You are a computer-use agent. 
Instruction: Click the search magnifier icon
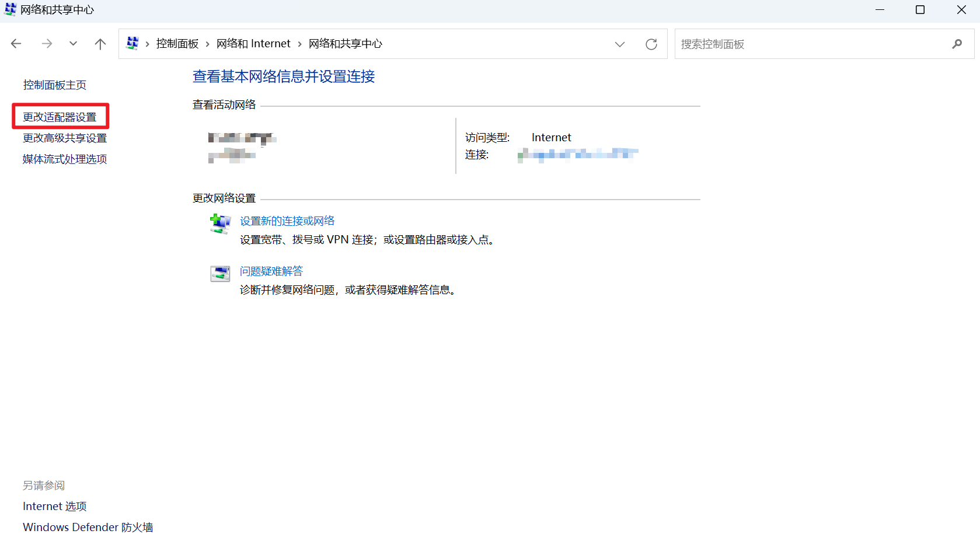[x=957, y=43]
